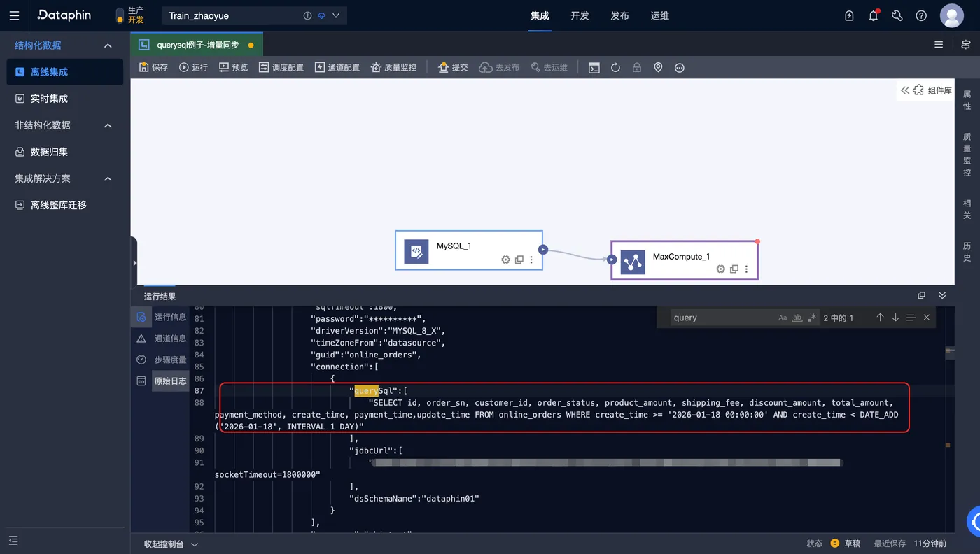980x554 pixels.
Task: Open the hamburger menu beside the Dataphin logo
Action: (14, 15)
